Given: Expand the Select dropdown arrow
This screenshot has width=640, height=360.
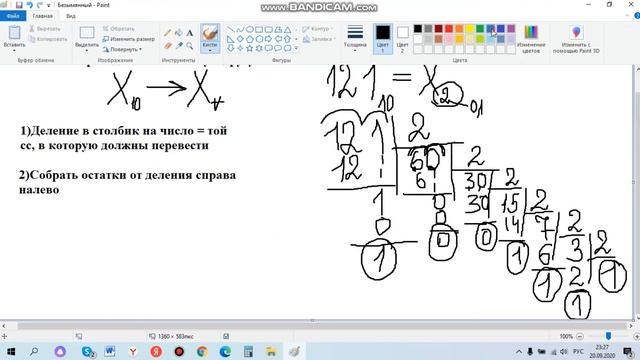Looking at the screenshot, I should pyautogui.click(x=87, y=50).
